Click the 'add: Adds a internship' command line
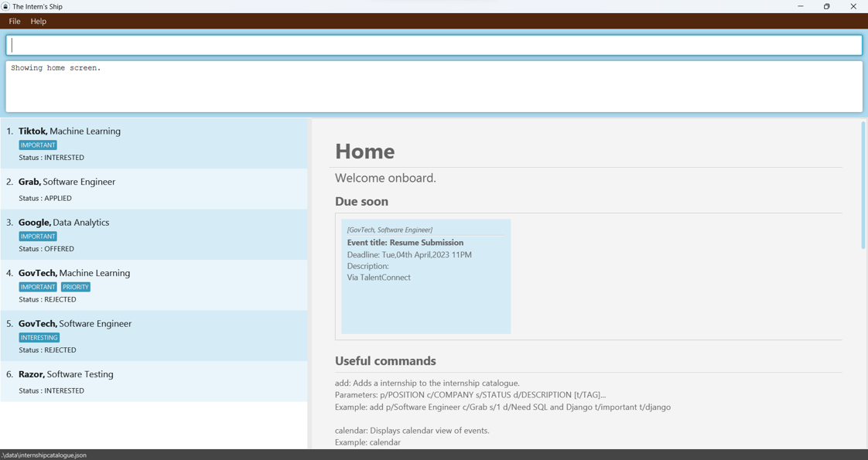Viewport: 868px width, 460px height. click(x=427, y=383)
